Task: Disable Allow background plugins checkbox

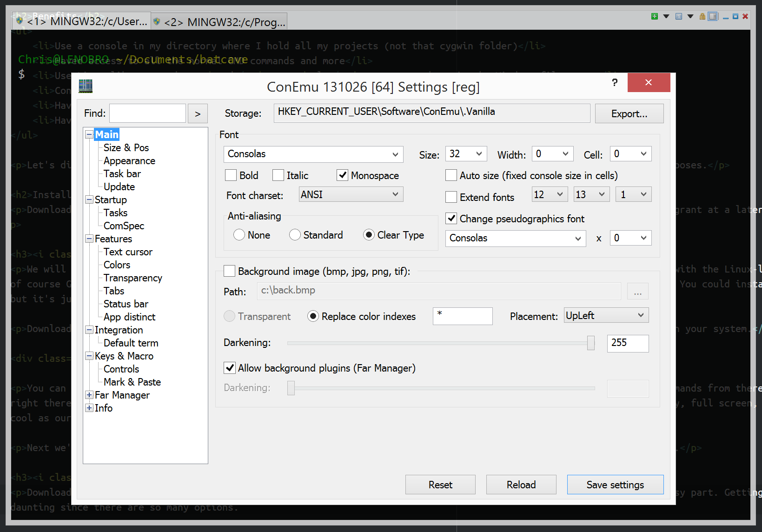Action: click(229, 368)
